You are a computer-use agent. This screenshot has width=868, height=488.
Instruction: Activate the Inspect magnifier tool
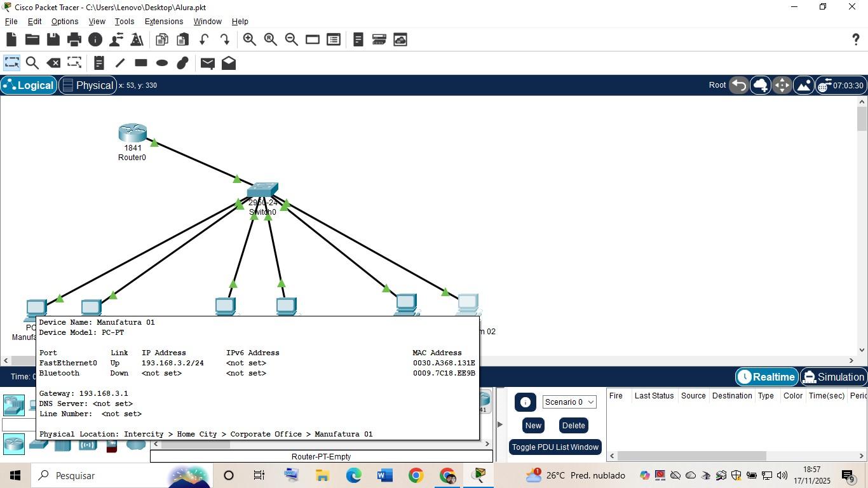click(x=32, y=63)
